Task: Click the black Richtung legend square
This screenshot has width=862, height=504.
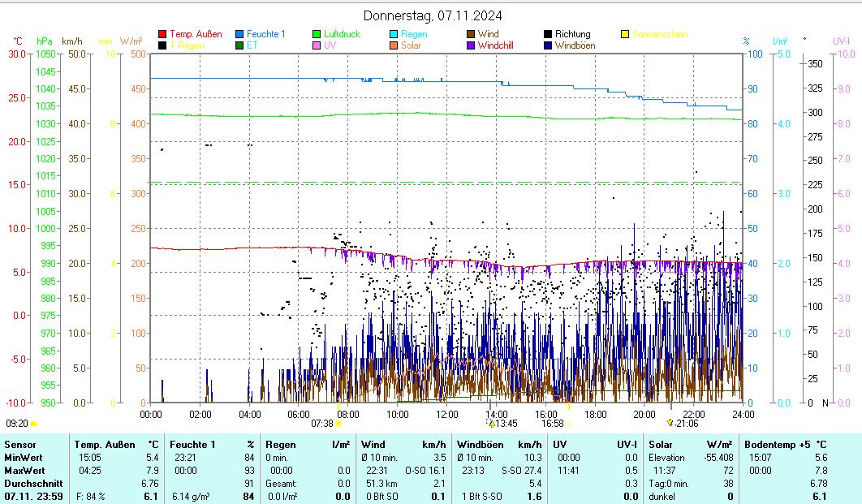Action: pos(548,34)
